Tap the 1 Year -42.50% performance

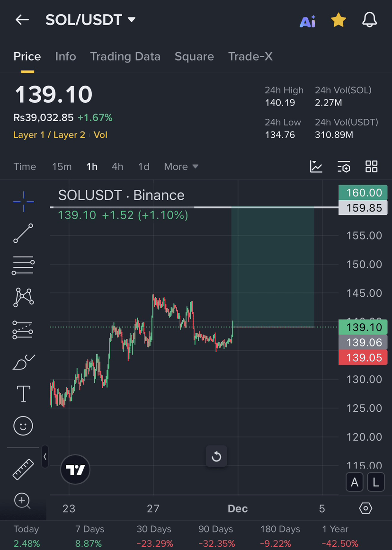point(340,536)
